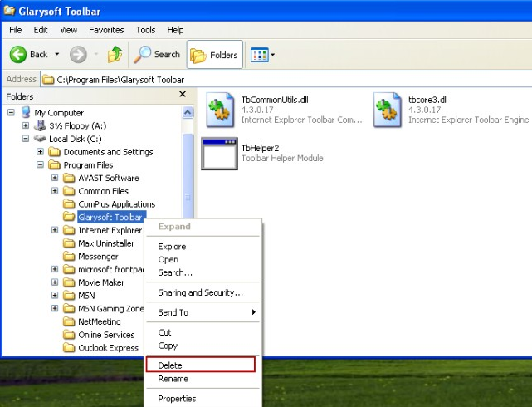The image size is (532, 407).
Task: Select Common Files folder icon
Action: (x=69, y=191)
